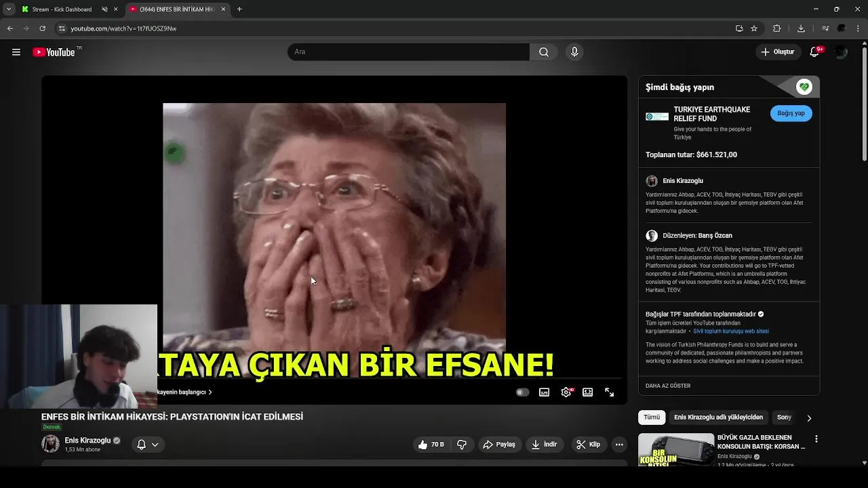Screen dimensions: 868x488
Task: Open the subscription bell dropdown for Enis Kirazoglu
Action: tap(148, 445)
